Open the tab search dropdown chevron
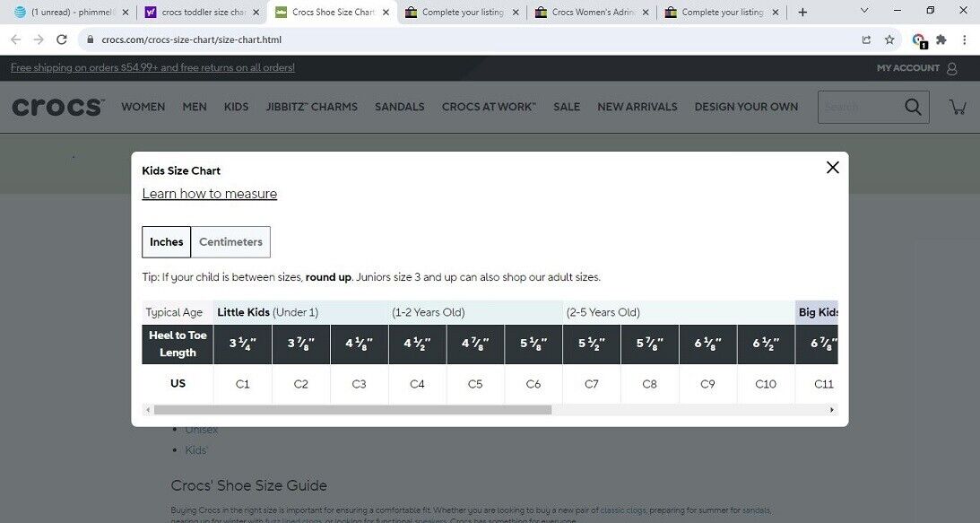Viewport: 980px width, 523px height. 864,11
